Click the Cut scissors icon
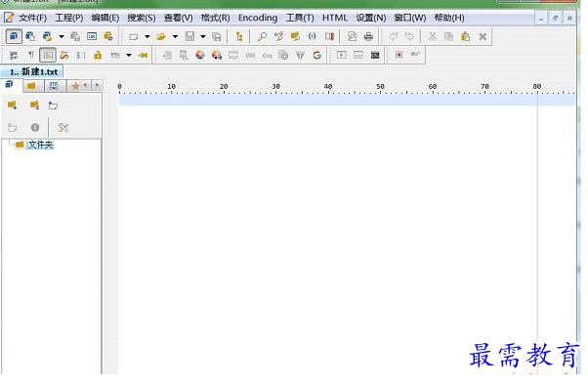The image size is (588, 386). click(433, 36)
